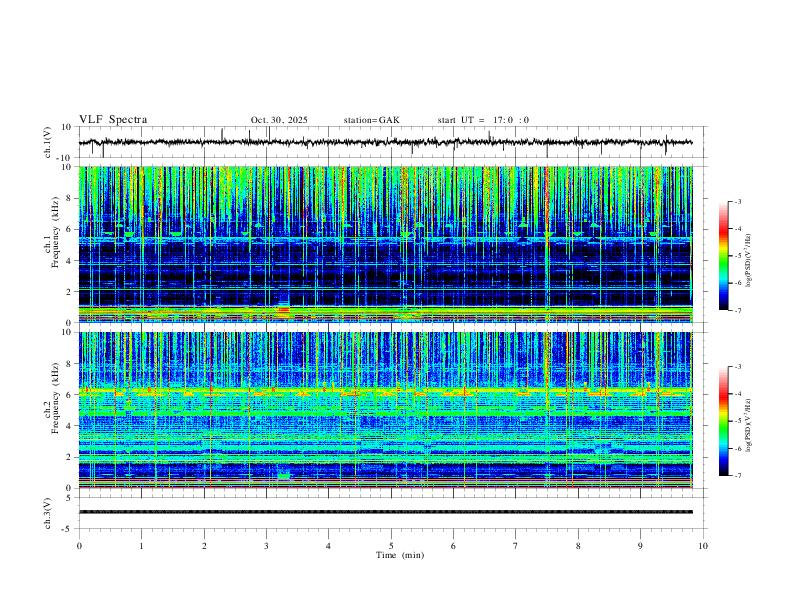Screen dimensions: 792x612
Task: Click the ch.2 spectrogram color bar
Action: 724,421
